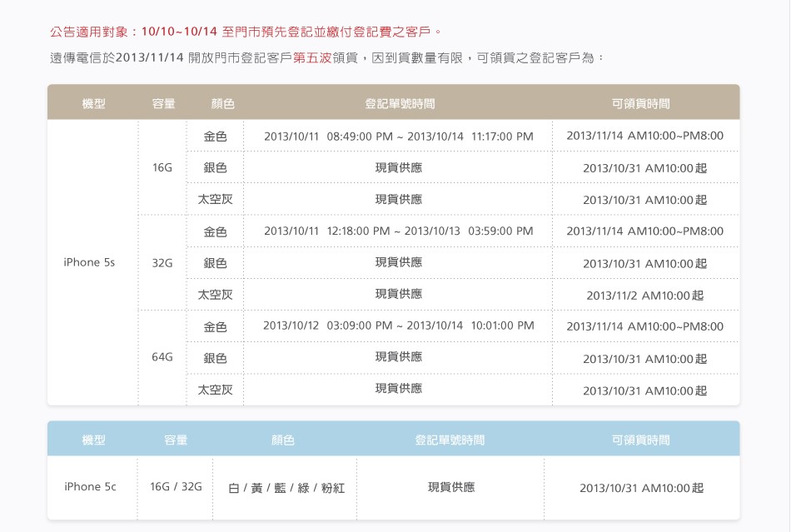
Task: Click pickup time 2013/10/31 for 32G 銀色
Action: pos(644,263)
